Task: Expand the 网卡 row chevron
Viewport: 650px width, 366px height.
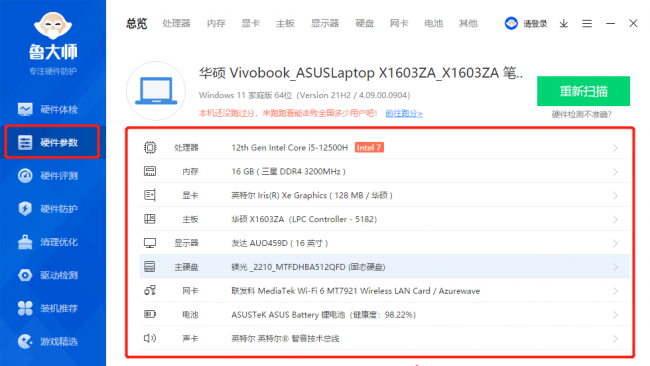Action: (615, 291)
